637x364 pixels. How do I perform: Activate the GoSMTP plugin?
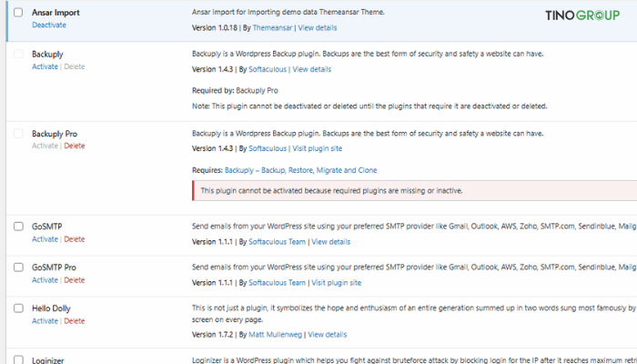coord(45,239)
